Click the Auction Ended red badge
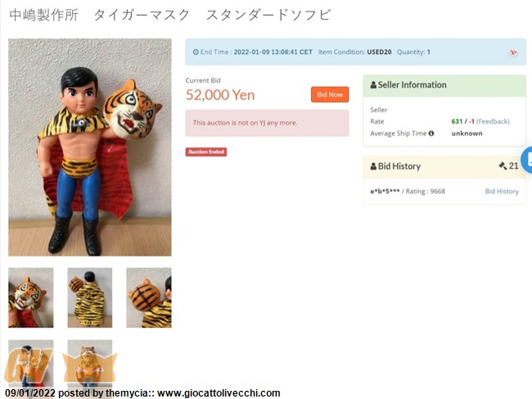The width and height of the screenshot is (532, 399). point(206,152)
